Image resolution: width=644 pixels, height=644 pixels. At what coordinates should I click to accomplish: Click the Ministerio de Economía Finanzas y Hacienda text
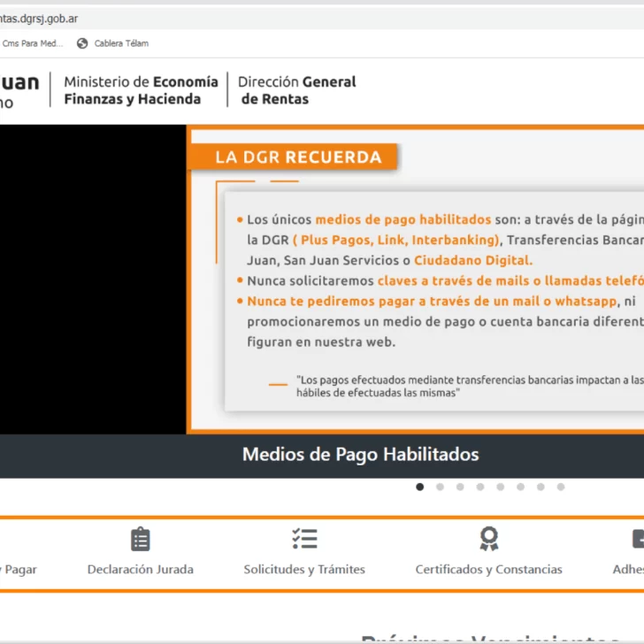[x=141, y=90]
